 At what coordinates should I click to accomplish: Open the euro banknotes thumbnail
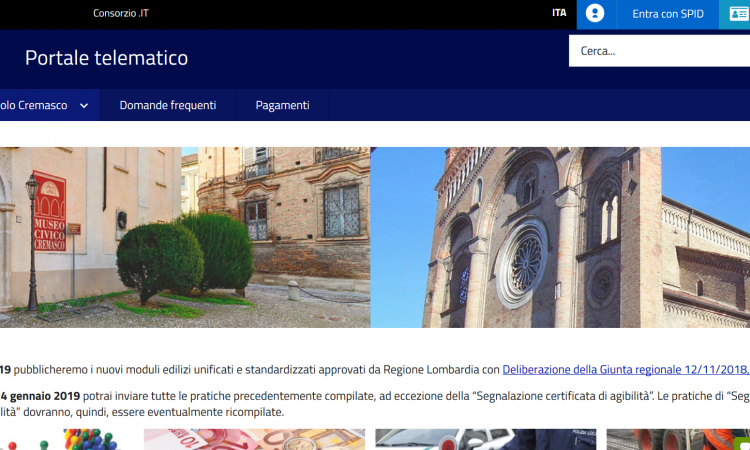pos(254,440)
